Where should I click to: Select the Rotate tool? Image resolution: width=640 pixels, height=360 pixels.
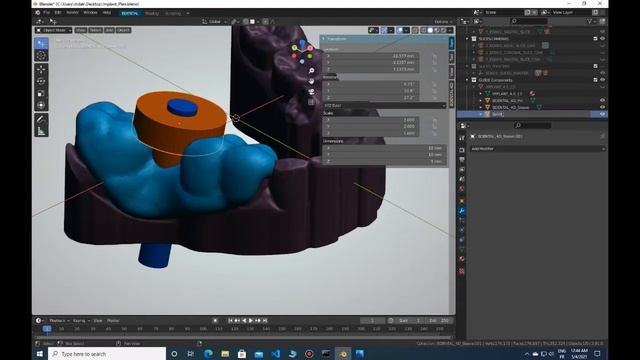click(x=41, y=81)
